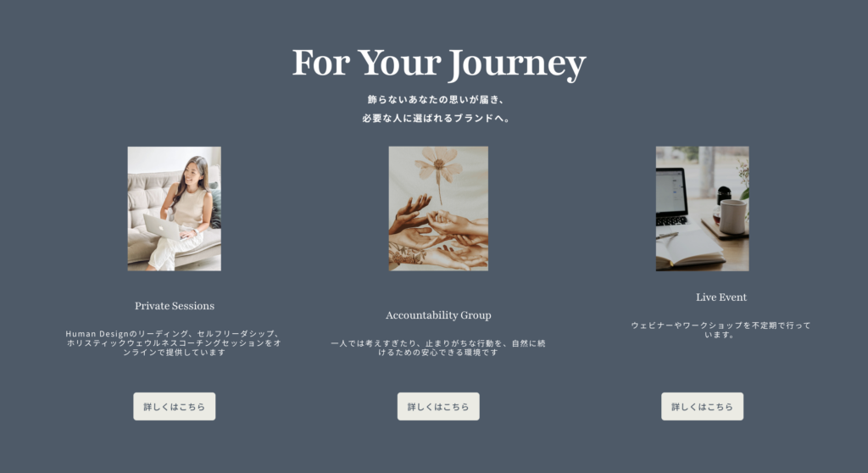Click the first line of the Japanese tagline
This screenshot has height=473, width=868.
[x=437, y=100]
